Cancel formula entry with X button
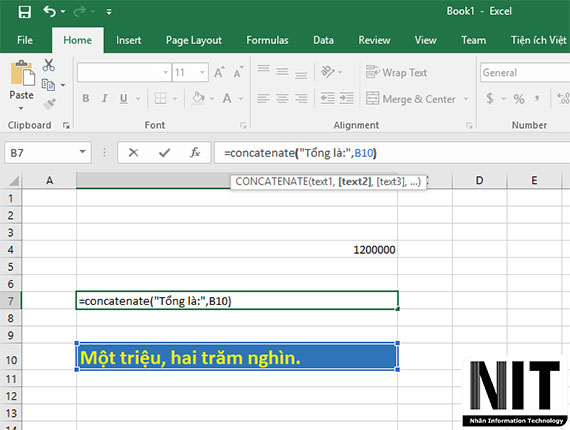This screenshot has height=430, width=570. coord(133,153)
